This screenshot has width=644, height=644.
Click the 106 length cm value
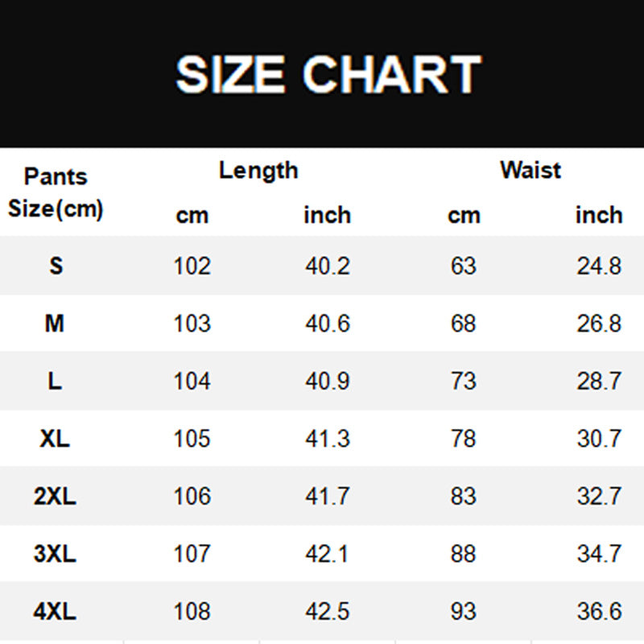(x=192, y=496)
